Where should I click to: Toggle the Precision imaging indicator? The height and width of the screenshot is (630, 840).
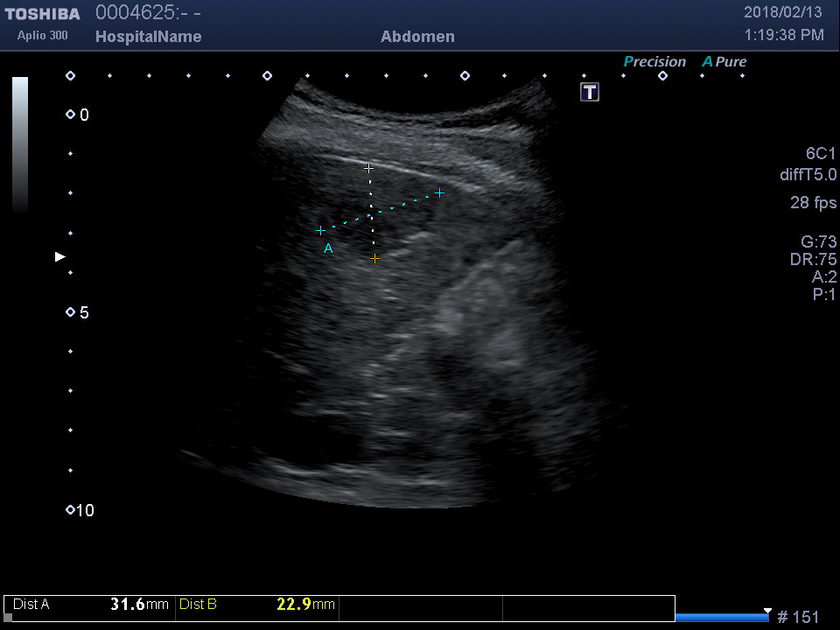coord(654,62)
